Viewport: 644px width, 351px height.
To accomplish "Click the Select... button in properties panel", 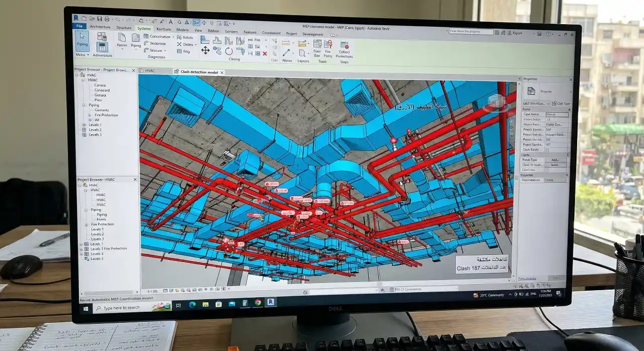I will coord(555,165).
